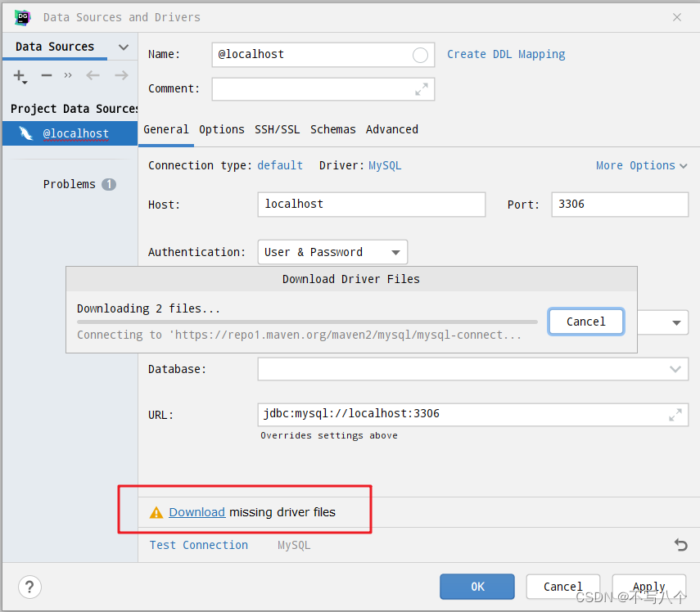Image resolution: width=700 pixels, height=612 pixels.
Task: Click the Apply button
Action: 648,587
